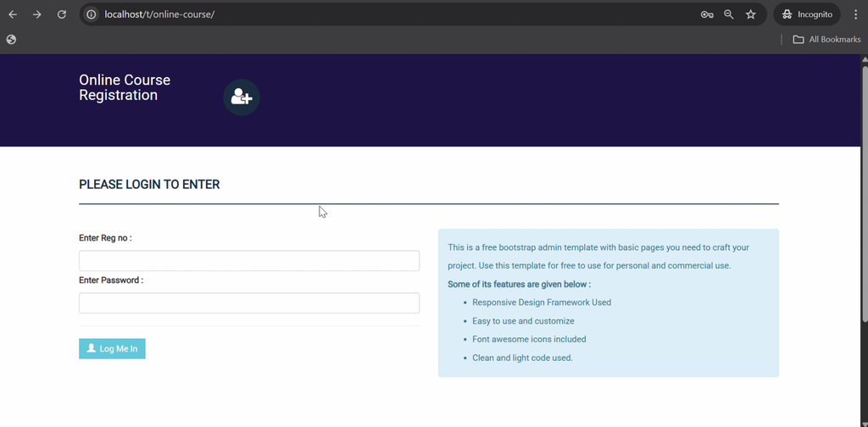Open the site information icon in the address bar
Viewport: 868px width, 427px height.
[x=92, y=14]
